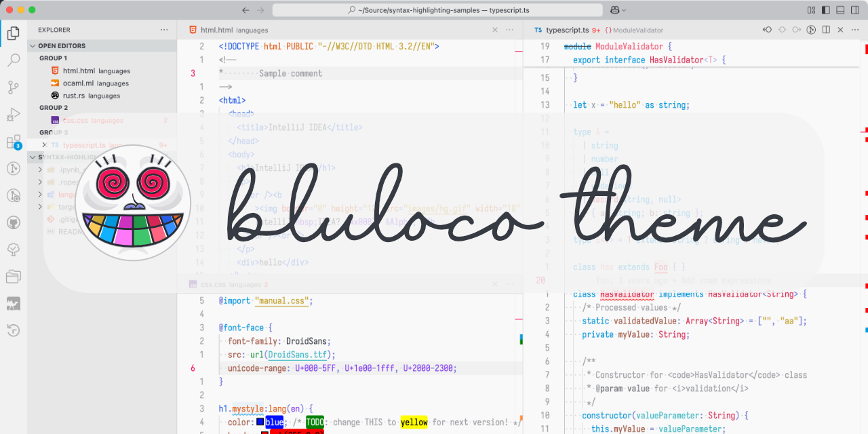Click sticky line 'module ModuleValidator {'

click(618, 46)
